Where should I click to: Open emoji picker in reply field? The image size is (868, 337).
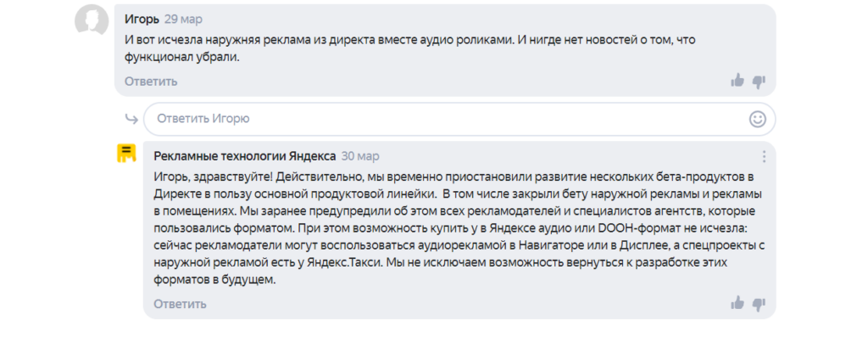[757, 119]
